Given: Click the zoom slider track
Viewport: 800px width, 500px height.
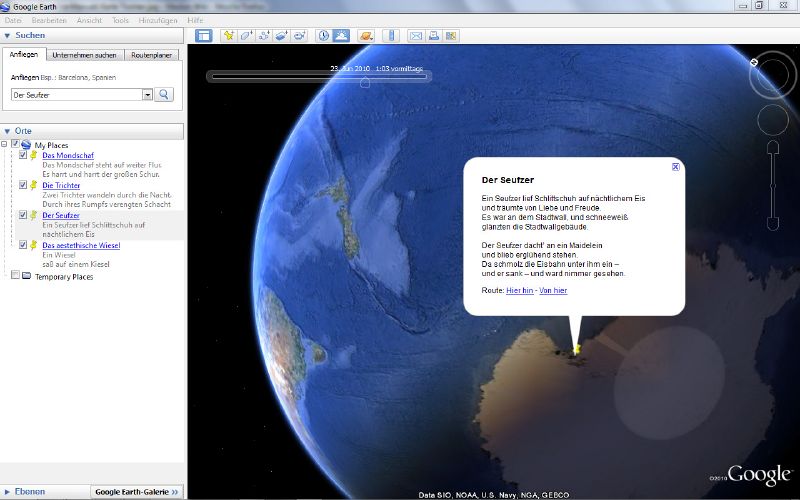Looking at the screenshot, I should point(773,186).
